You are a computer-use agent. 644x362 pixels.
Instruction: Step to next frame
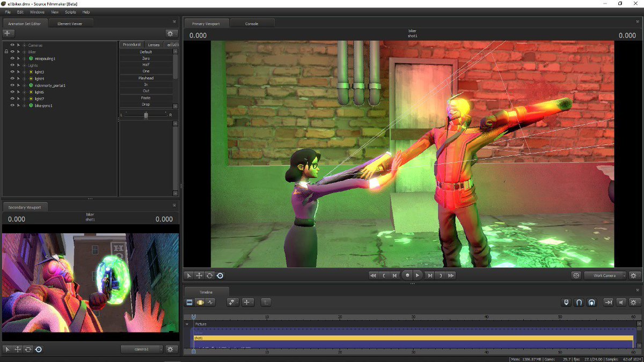tap(430, 275)
